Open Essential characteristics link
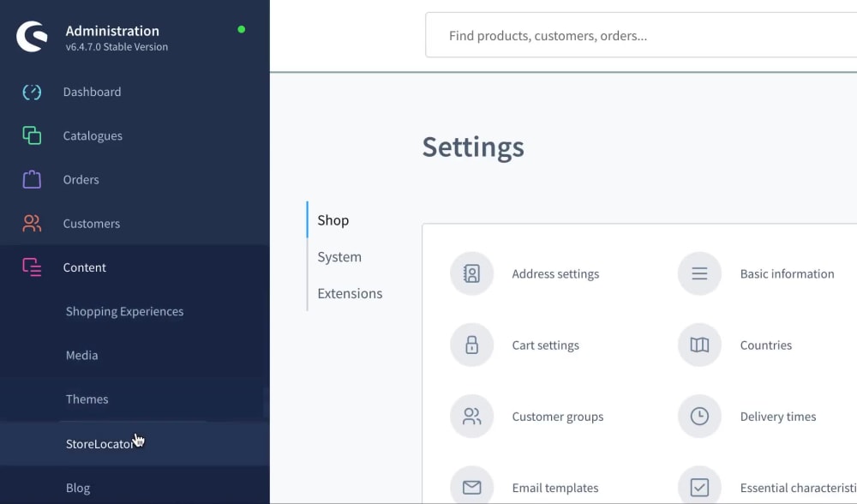Screen dimensions: 857x504 [799, 488]
